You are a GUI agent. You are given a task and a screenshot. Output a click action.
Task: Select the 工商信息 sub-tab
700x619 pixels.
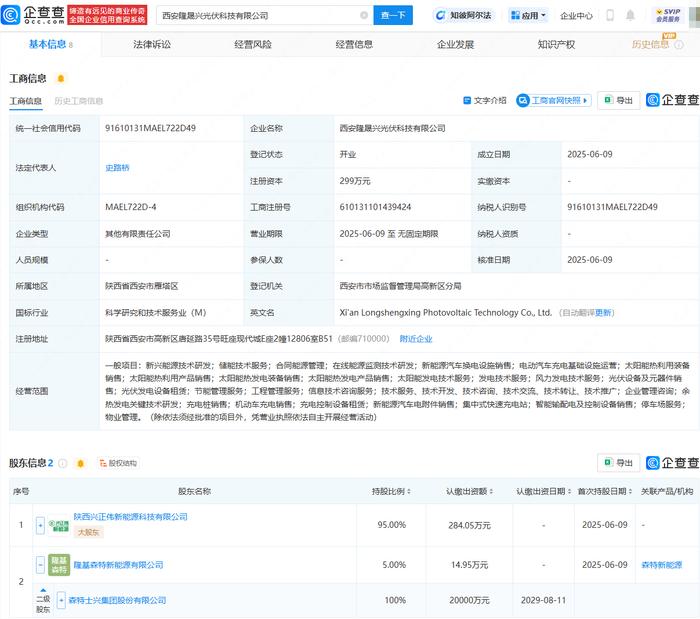(26, 101)
